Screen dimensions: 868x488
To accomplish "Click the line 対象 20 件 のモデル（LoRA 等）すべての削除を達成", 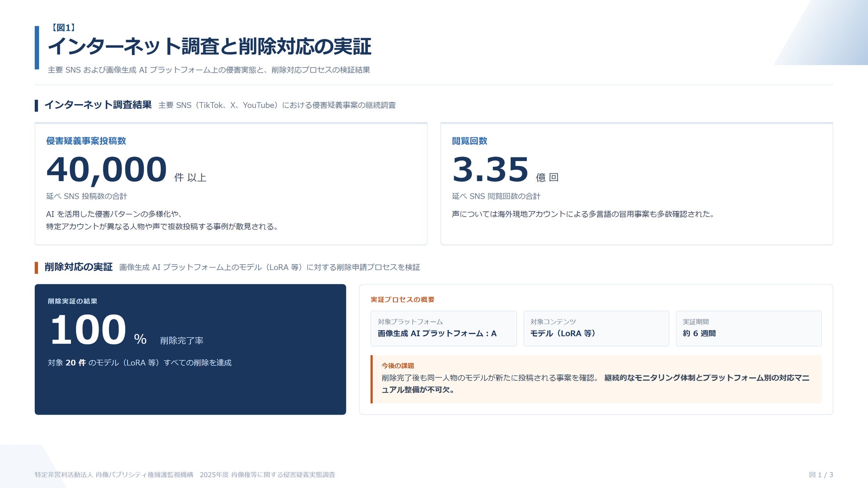I will click(140, 363).
